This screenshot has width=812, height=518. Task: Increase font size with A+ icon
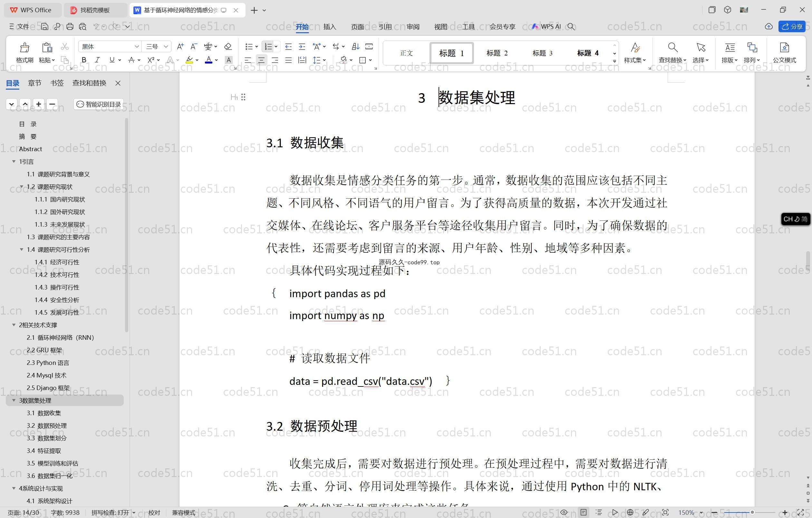point(180,46)
